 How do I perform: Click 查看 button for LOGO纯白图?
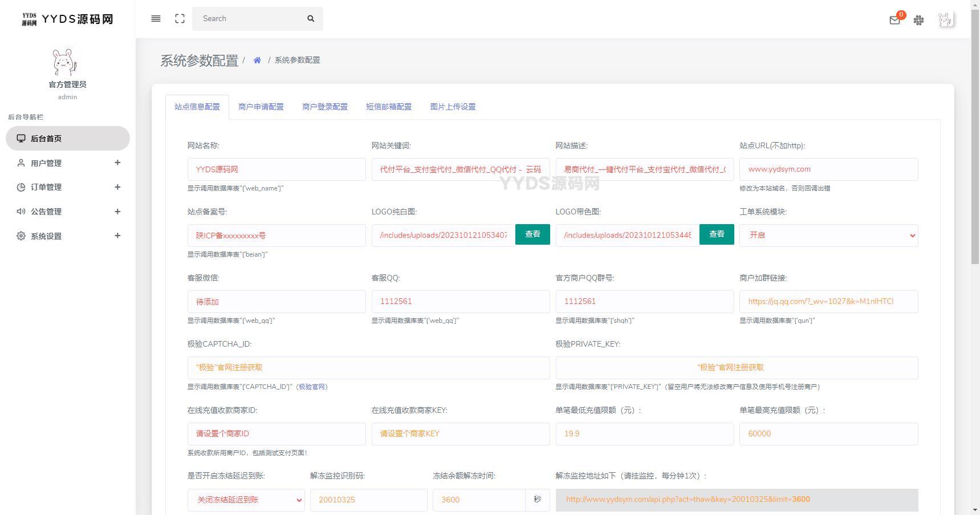pos(532,234)
